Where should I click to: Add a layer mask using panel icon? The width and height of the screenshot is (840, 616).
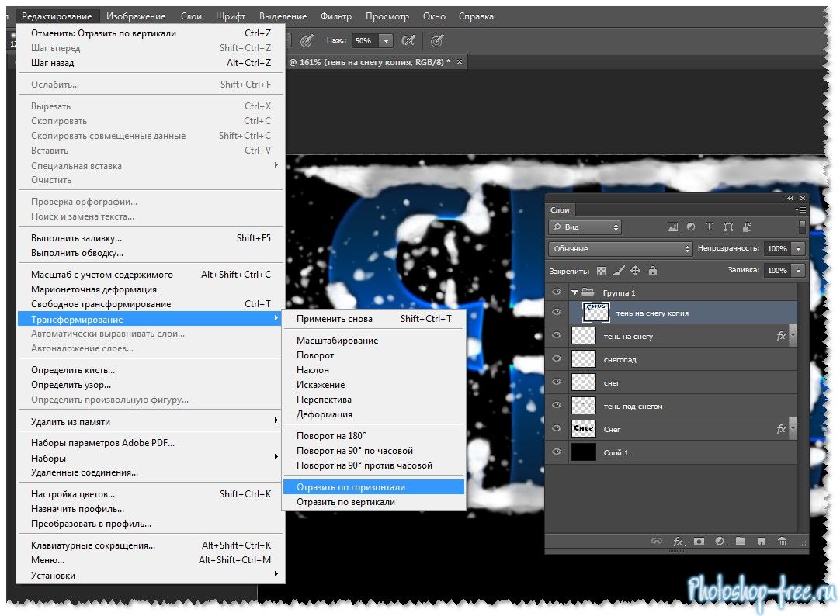point(699,542)
